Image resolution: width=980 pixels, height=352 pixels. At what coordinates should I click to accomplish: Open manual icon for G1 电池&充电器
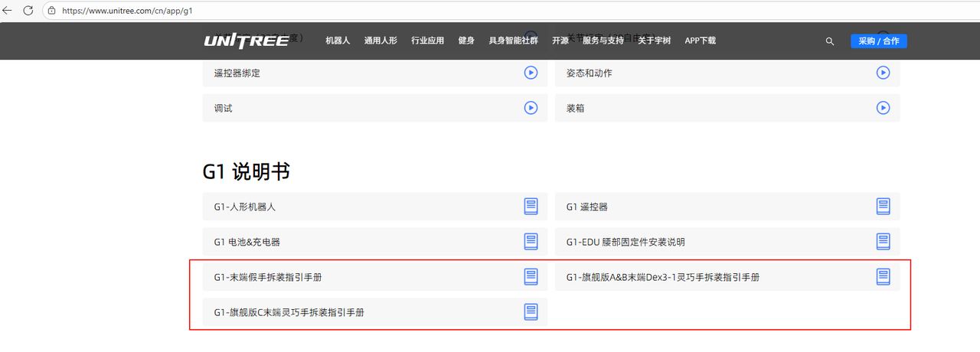pyautogui.click(x=531, y=242)
